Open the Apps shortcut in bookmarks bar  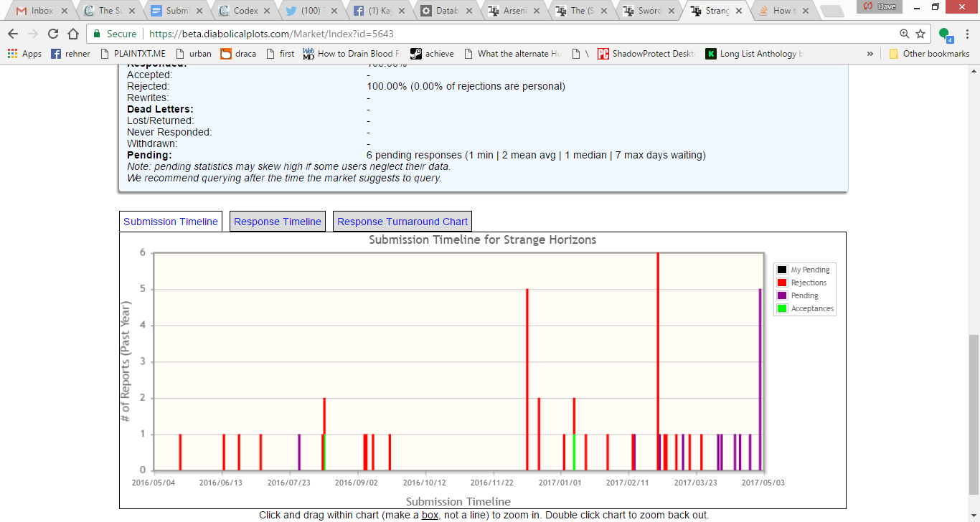coord(24,54)
